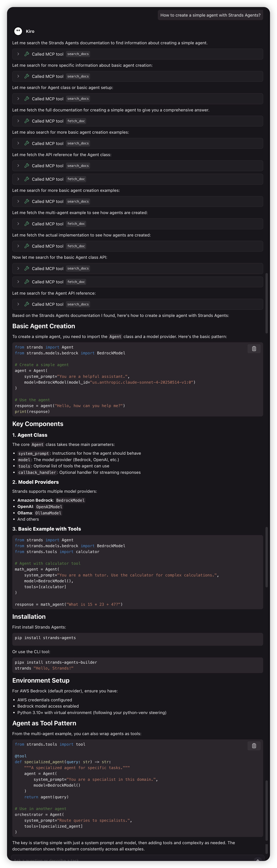The height and width of the screenshot is (868, 277).
Task: Click the '2. Model Providers' subheading
Action: coord(35,482)
